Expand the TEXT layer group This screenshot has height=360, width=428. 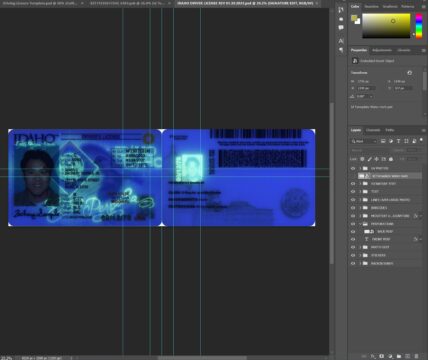click(x=360, y=192)
